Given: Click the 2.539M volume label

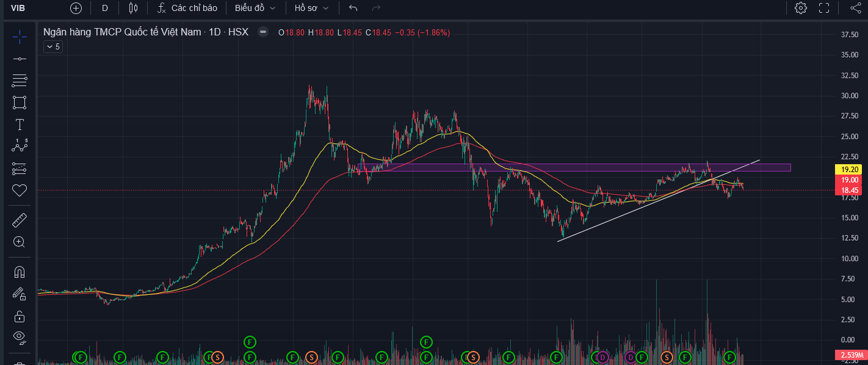Looking at the screenshot, I should pos(850,355).
